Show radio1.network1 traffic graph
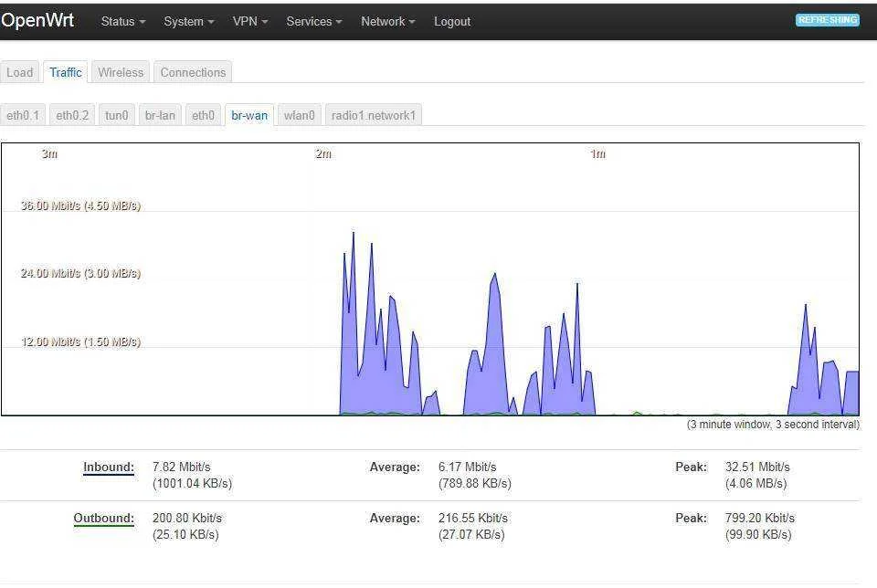Image resolution: width=877 pixels, height=588 pixels. [374, 115]
